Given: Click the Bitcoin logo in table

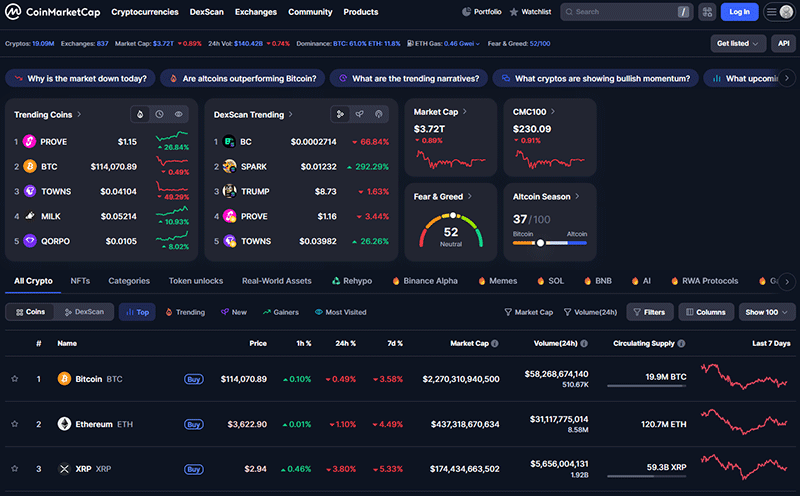Looking at the screenshot, I should point(64,379).
